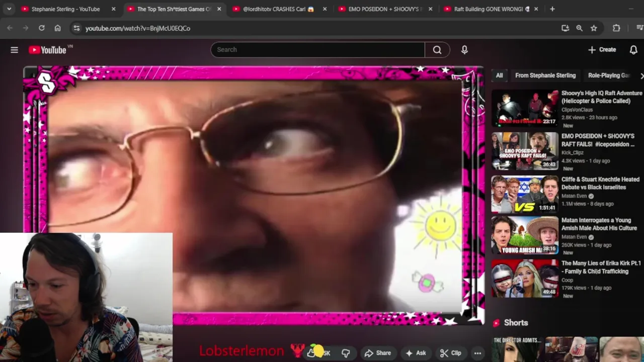
Task: Select the Role-Playing Games chip
Action: point(609,75)
